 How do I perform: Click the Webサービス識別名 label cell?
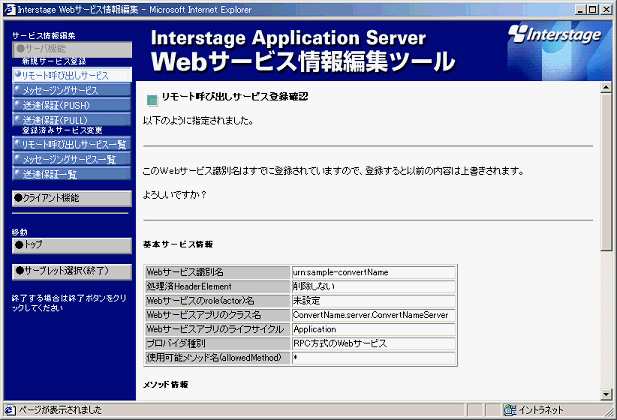coord(218,272)
